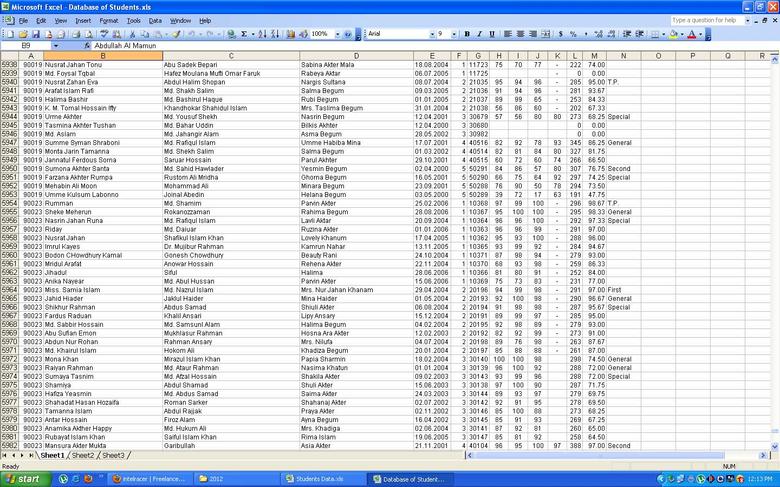The width and height of the screenshot is (780, 487).
Task: Open the Format menu
Action: pyautogui.click(x=108, y=20)
